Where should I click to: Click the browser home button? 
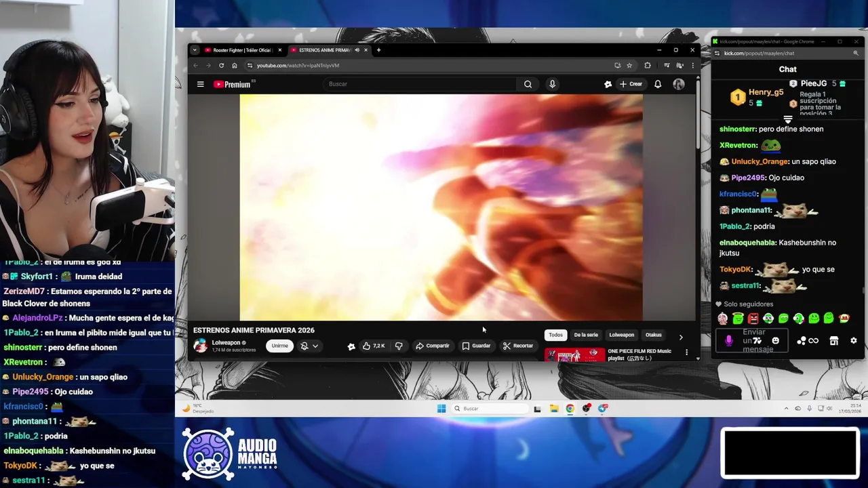[x=235, y=66]
